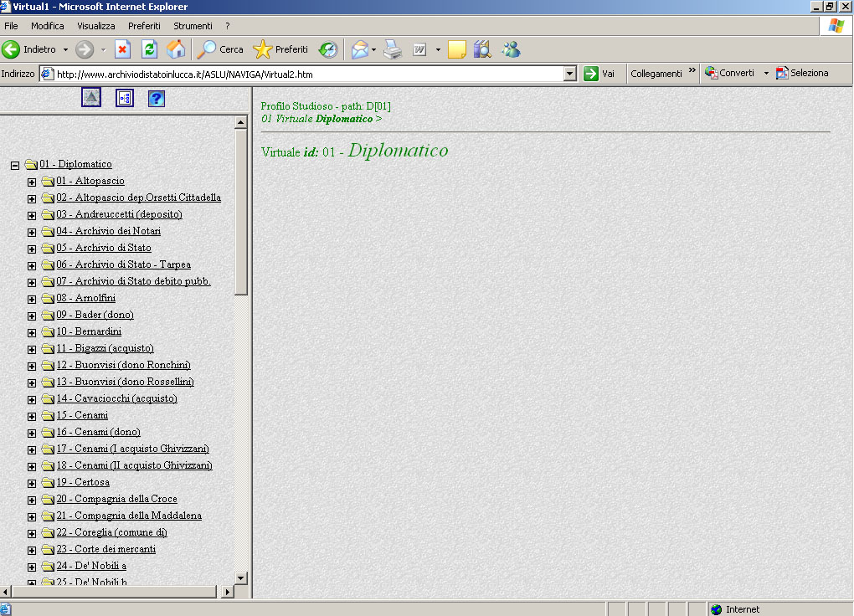Image resolution: width=854 pixels, height=616 pixels.
Task: Open the Cerca search pane
Action: [220, 49]
